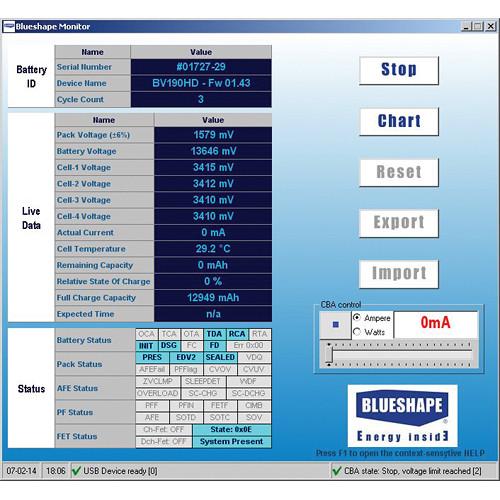Image resolution: width=500 pixels, height=500 pixels.
Task: Click the DSG battery status flag
Action: [x=169, y=346]
